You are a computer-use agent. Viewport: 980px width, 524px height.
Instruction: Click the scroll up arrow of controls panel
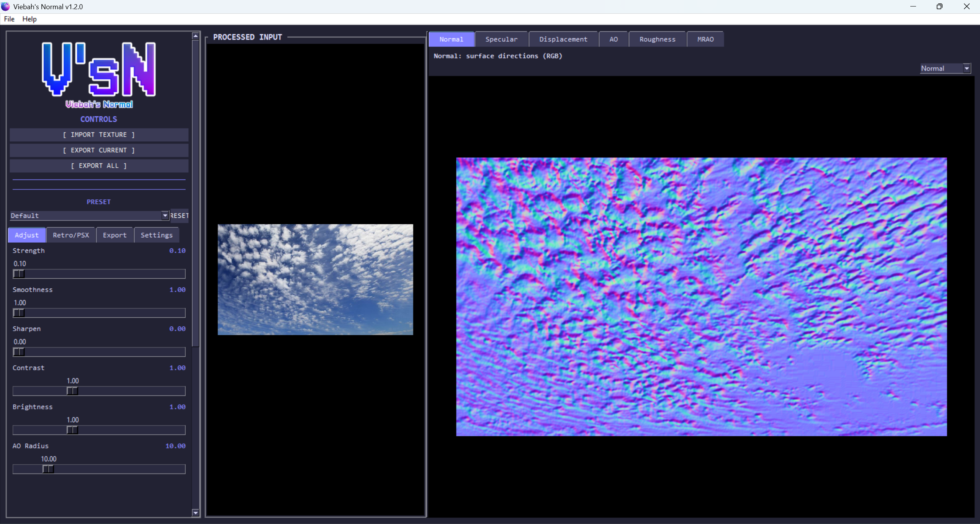click(195, 36)
